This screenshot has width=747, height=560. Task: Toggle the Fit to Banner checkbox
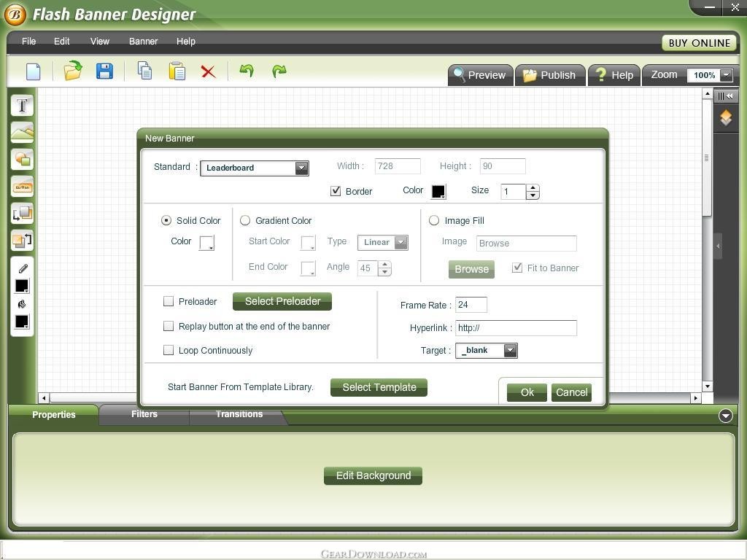pyautogui.click(x=517, y=268)
